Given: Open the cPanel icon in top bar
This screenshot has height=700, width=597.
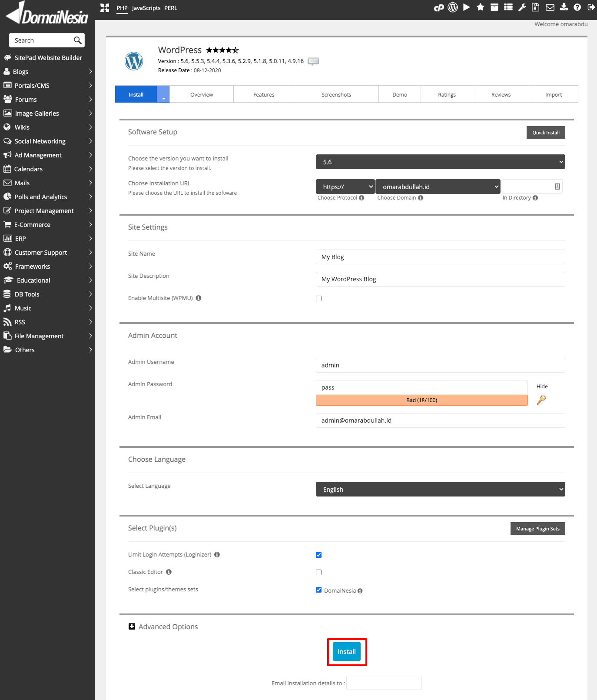Looking at the screenshot, I should coord(439,7).
